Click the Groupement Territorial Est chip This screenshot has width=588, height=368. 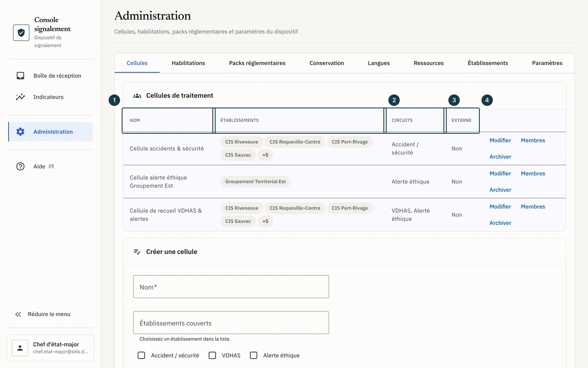tap(256, 182)
